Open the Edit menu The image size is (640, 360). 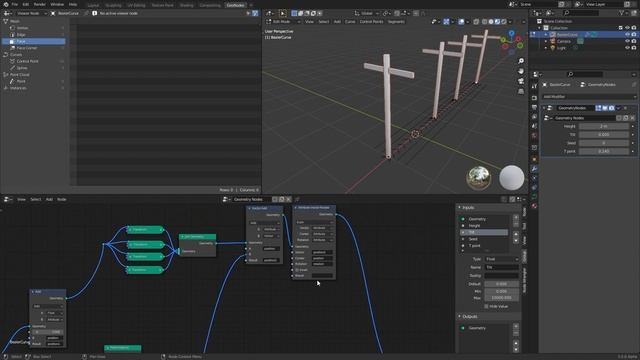click(26, 4)
